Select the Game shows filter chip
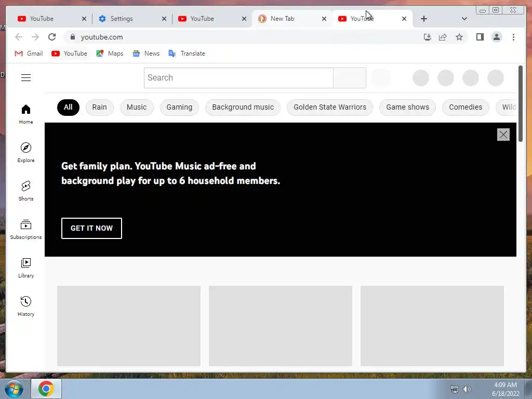Image resolution: width=532 pixels, height=399 pixels. click(407, 107)
